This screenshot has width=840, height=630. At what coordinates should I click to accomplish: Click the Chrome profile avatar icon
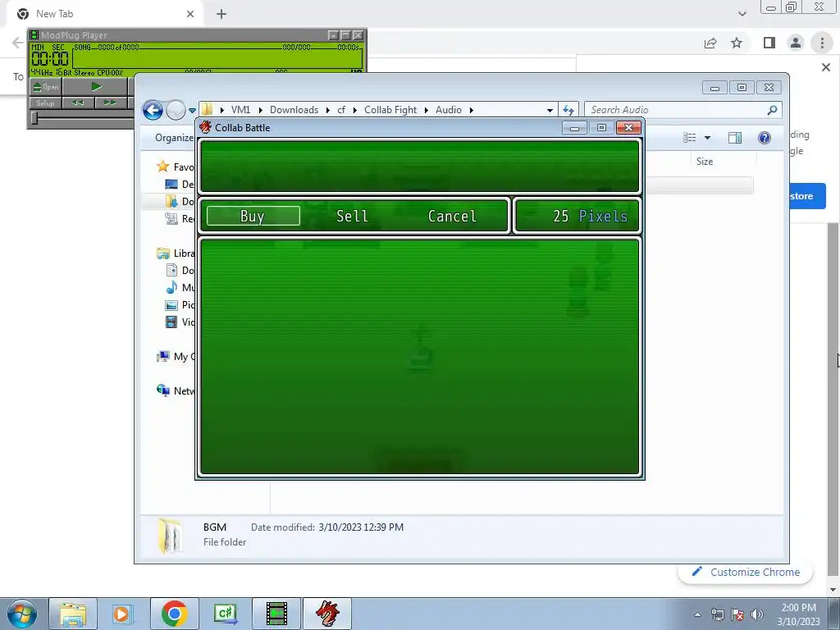[796, 43]
